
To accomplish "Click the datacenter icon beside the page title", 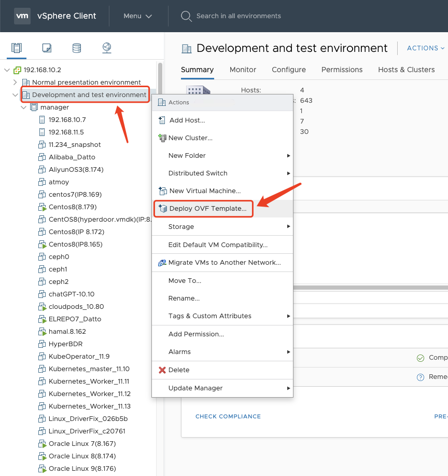I will [187, 49].
